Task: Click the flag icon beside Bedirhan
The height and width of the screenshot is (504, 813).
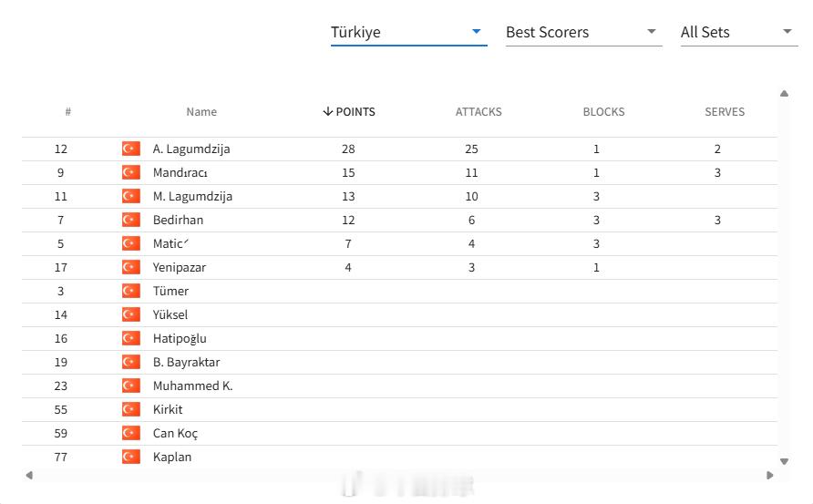Action: (x=131, y=220)
